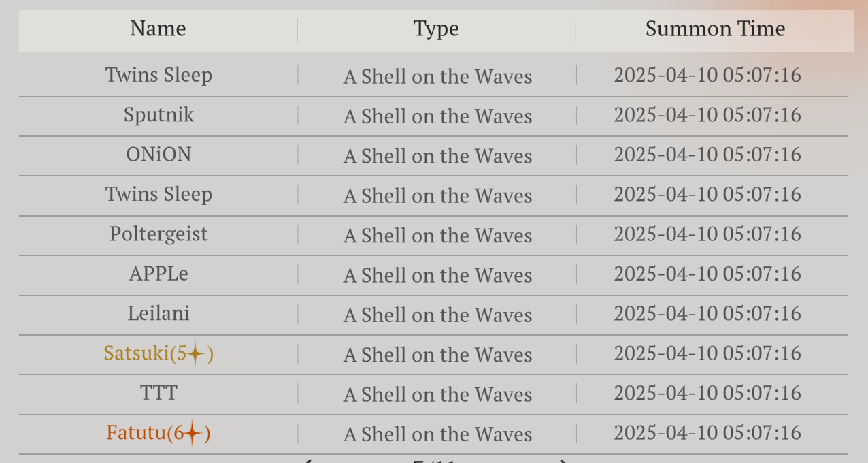
Task: Click the Name column header
Action: [x=158, y=29]
